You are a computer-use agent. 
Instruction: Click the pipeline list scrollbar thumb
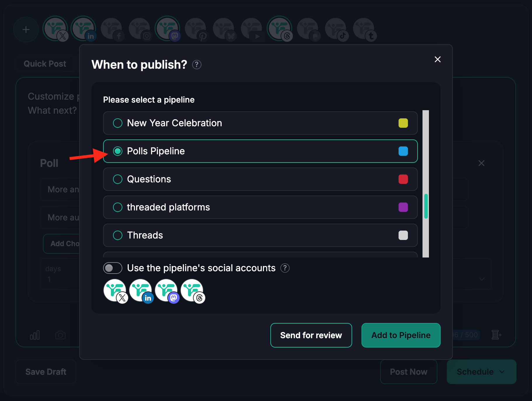(426, 206)
